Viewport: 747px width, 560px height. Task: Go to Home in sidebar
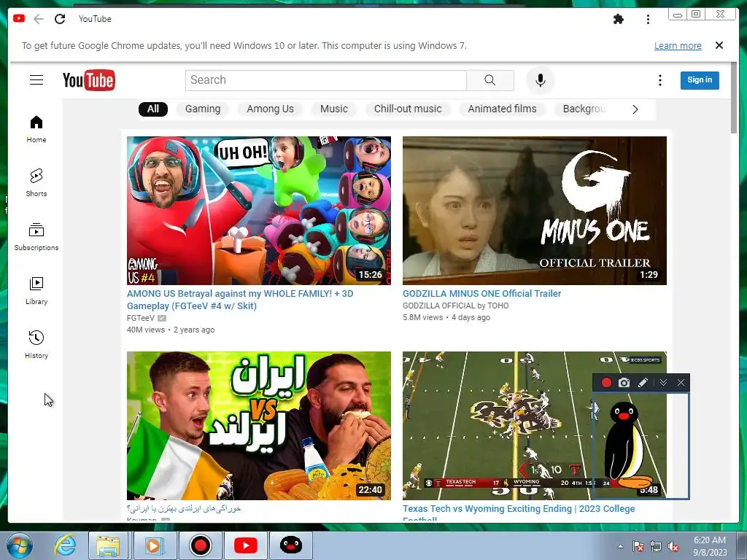pyautogui.click(x=36, y=128)
